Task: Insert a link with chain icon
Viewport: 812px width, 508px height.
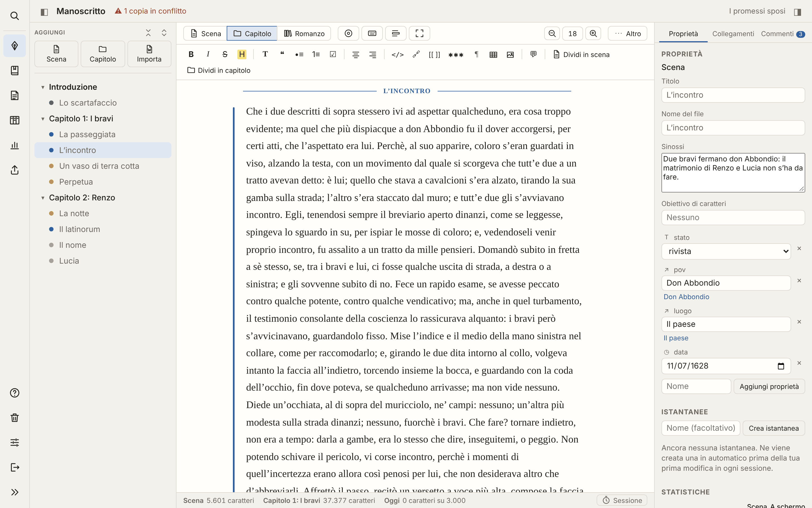Action: 416,54
